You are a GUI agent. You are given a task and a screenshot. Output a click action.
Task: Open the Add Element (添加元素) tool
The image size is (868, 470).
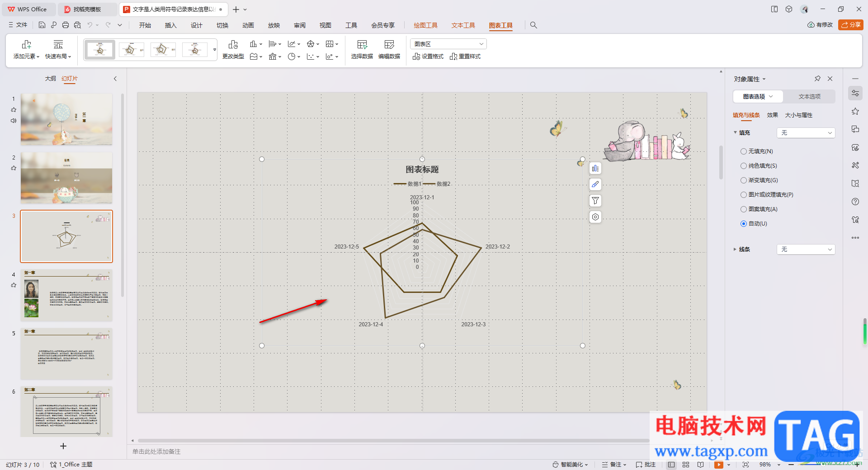click(26, 50)
